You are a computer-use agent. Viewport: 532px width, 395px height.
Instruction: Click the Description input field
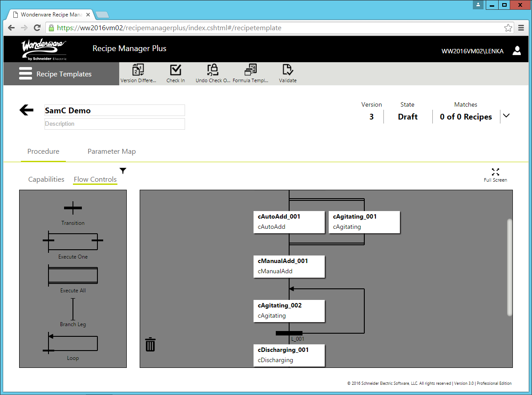[x=114, y=124]
